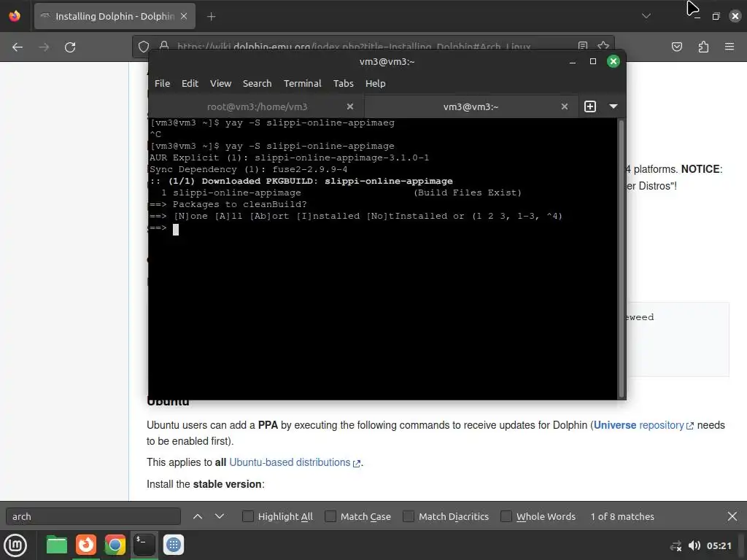
Task: Launch Chrome from the taskbar
Action: coord(115,545)
